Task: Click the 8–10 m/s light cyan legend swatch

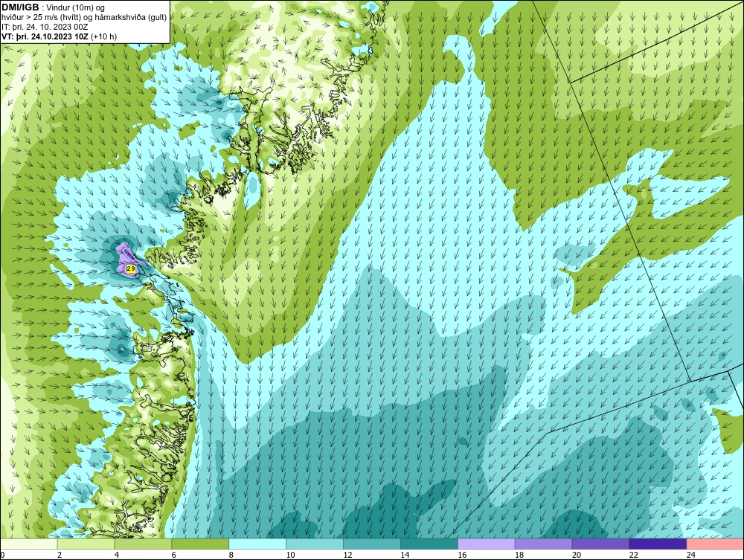Action: 257,544
